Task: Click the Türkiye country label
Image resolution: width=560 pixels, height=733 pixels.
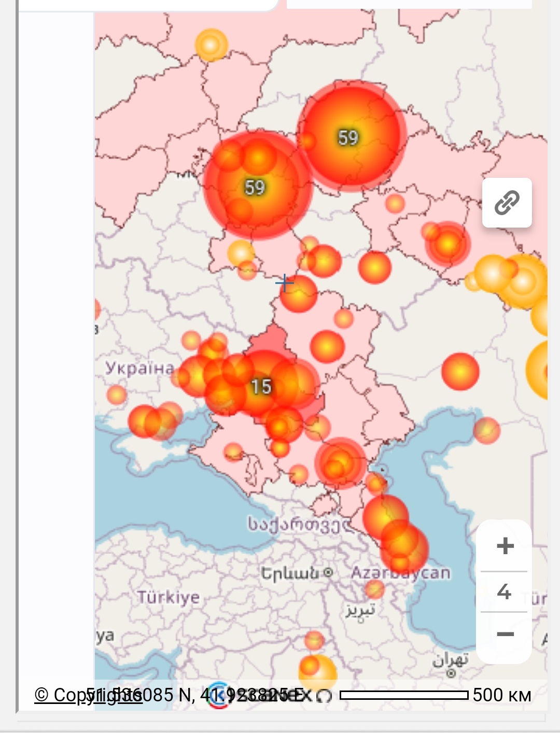Action: point(169,597)
